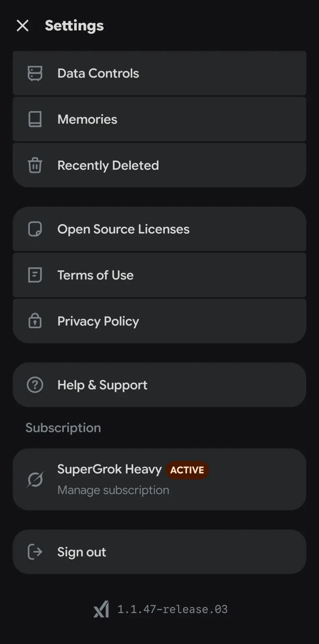The width and height of the screenshot is (319, 644).
Task: Tap the Help & Support question mark icon
Action: 35,385
